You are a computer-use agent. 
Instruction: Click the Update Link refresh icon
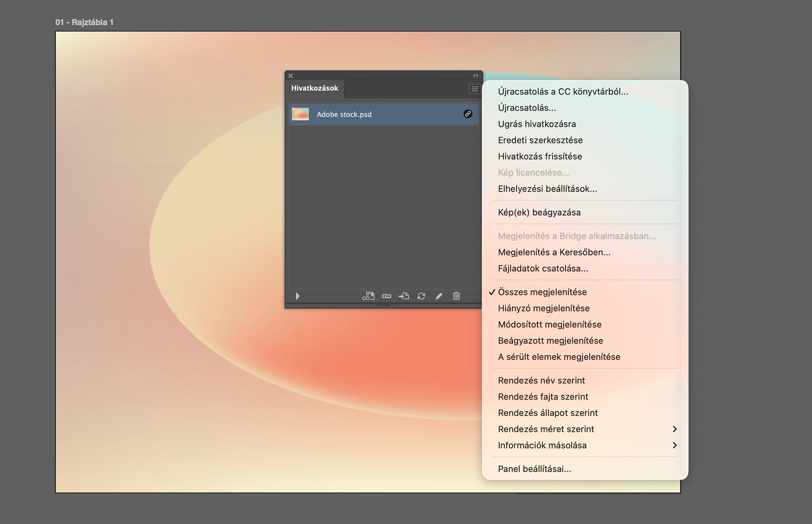(421, 296)
